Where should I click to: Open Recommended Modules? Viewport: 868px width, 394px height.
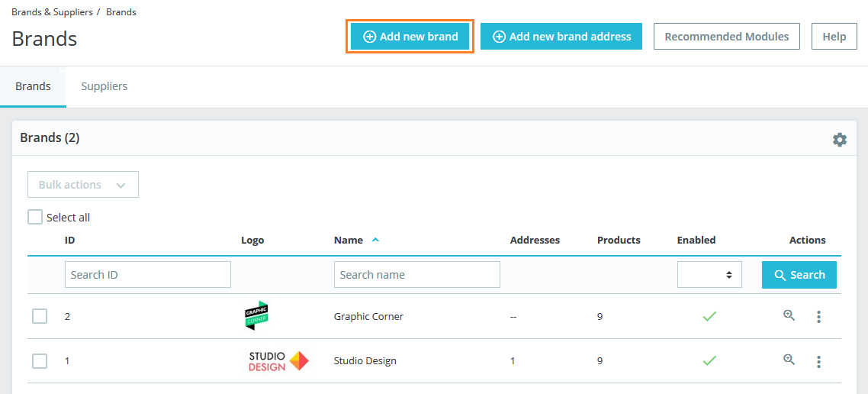click(726, 37)
